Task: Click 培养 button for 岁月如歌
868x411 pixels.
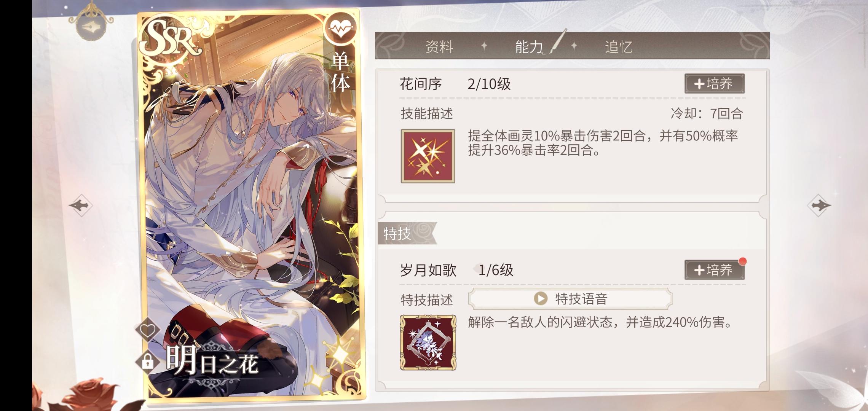Action: click(715, 270)
